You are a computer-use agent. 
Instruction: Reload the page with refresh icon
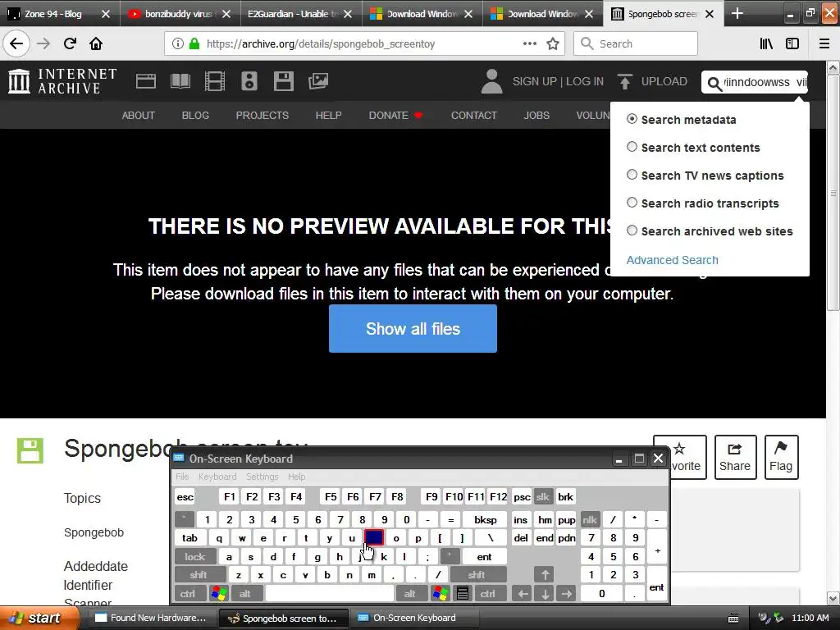[70, 43]
